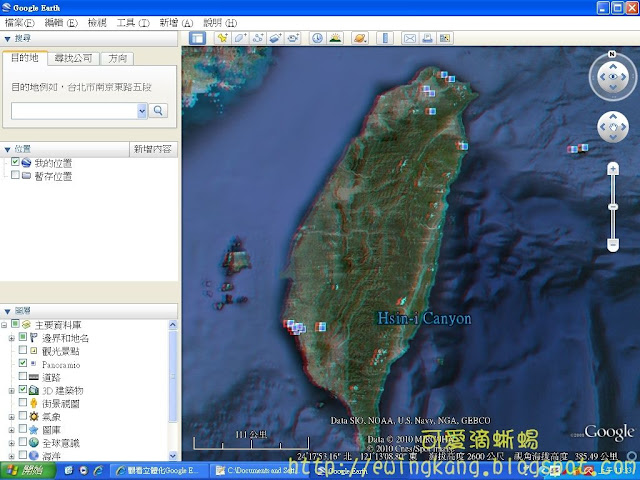Uncheck the 我的位置 checkbox

click(x=15, y=162)
